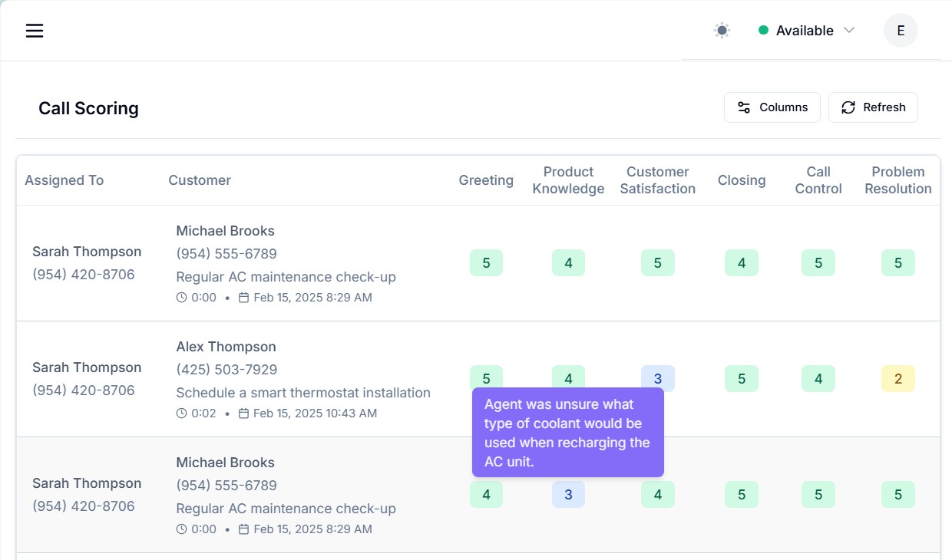Click the green status dot beside Available
This screenshot has width=952, height=560.
click(x=763, y=31)
